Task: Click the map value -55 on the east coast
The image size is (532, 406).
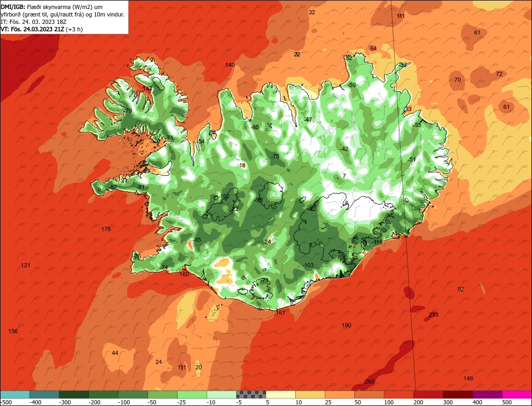Action: click(417, 125)
